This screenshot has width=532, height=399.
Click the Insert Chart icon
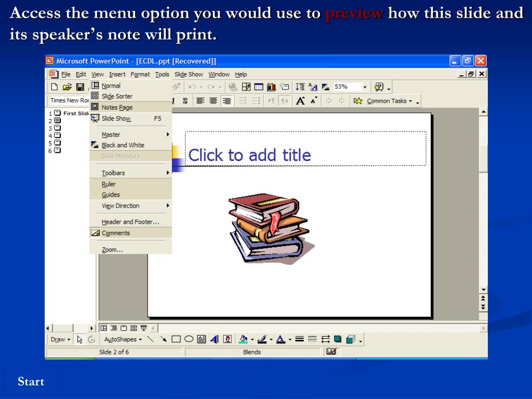click(x=271, y=87)
